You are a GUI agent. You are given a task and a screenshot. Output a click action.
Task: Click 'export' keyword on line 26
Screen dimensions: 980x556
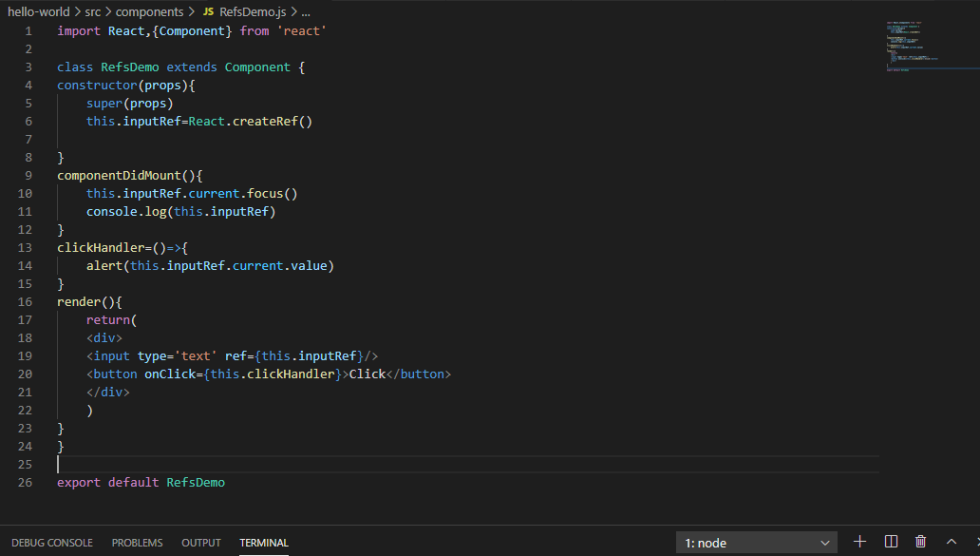[x=79, y=483]
